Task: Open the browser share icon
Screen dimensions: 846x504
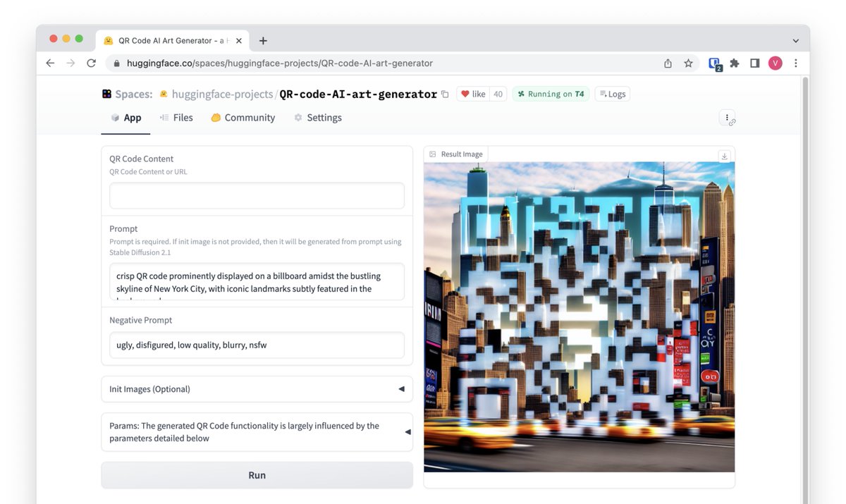Action: tap(668, 63)
